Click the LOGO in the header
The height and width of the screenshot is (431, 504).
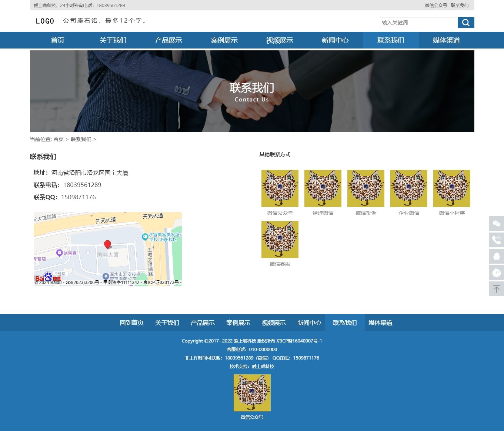click(45, 21)
